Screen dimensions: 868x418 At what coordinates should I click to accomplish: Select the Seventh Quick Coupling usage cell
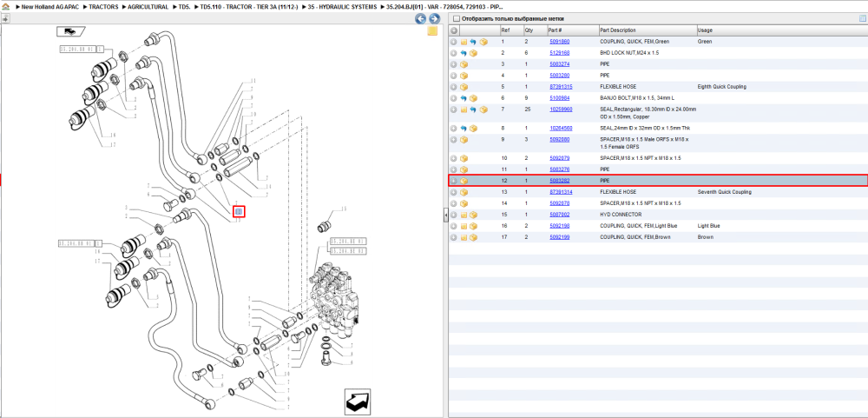click(725, 192)
